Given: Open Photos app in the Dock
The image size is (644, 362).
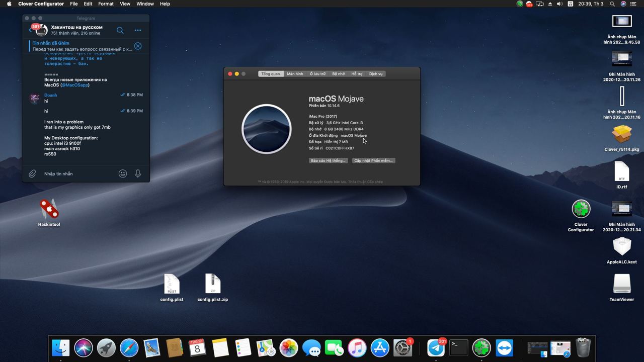Looking at the screenshot, I should [289, 348].
